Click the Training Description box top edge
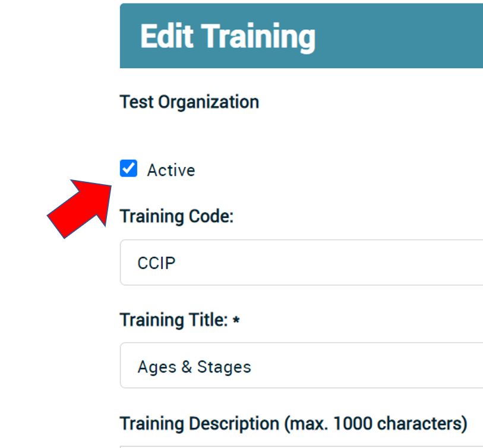Viewport: 483px width, 448px height. click(297, 446)
